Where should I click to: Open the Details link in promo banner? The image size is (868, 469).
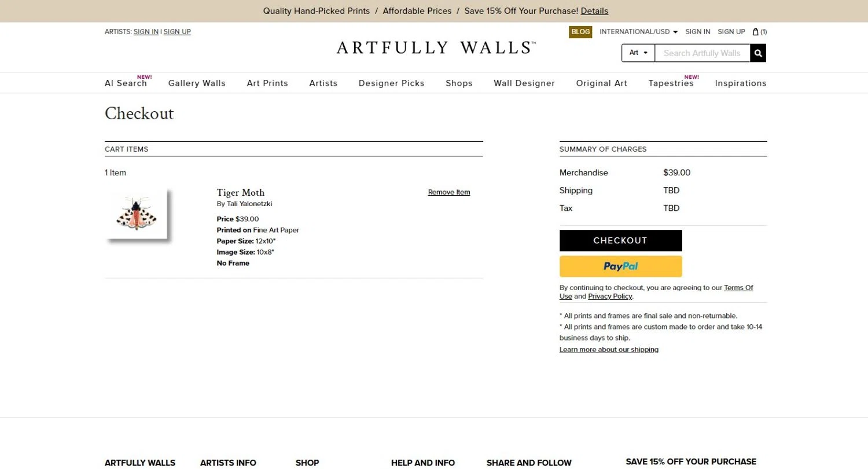(x=594, y=11)
